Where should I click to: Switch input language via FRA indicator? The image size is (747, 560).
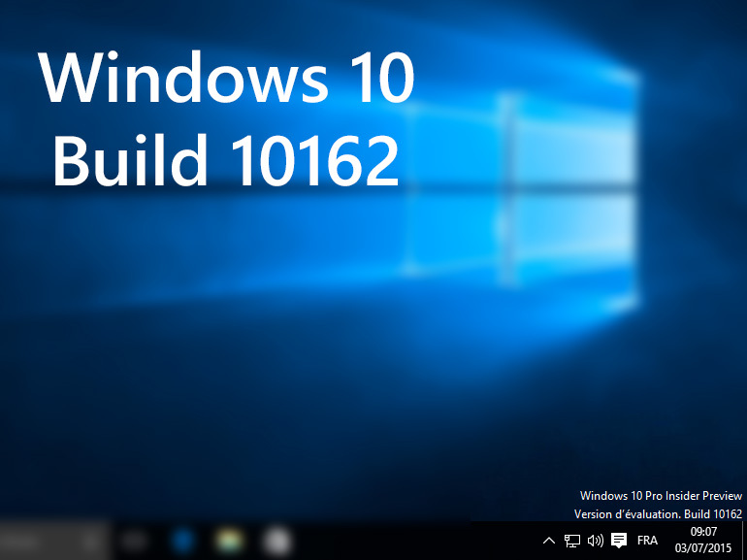tap(647, 541)
